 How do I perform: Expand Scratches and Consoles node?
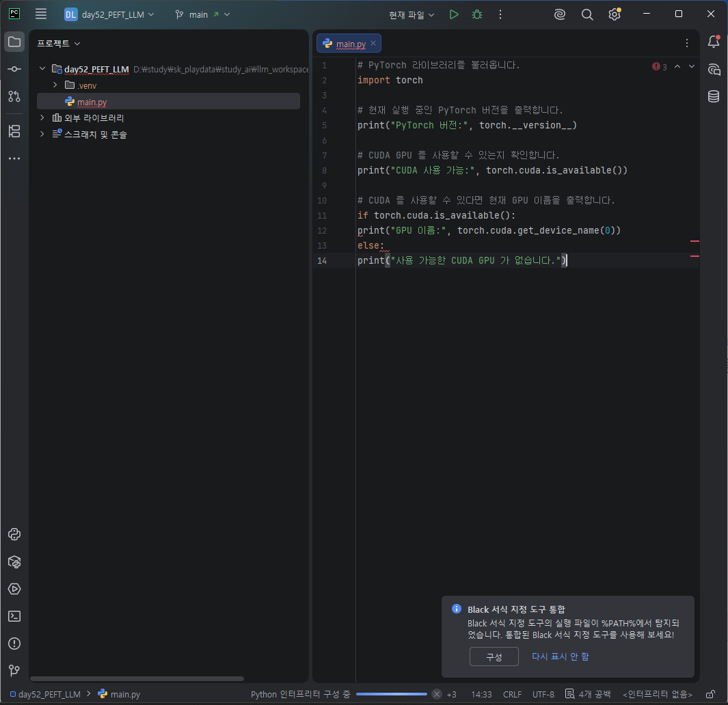42,134
